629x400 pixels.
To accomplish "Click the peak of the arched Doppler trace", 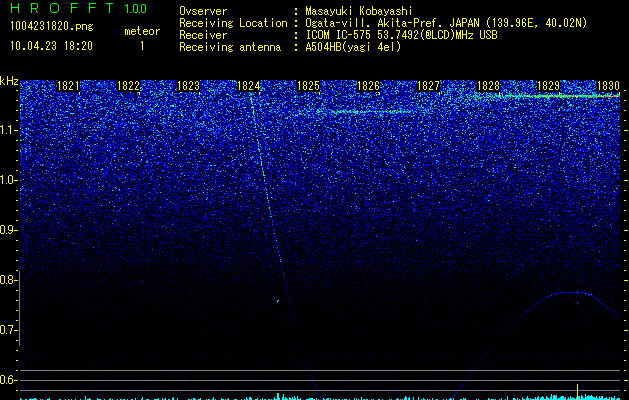I will point(568,292).
